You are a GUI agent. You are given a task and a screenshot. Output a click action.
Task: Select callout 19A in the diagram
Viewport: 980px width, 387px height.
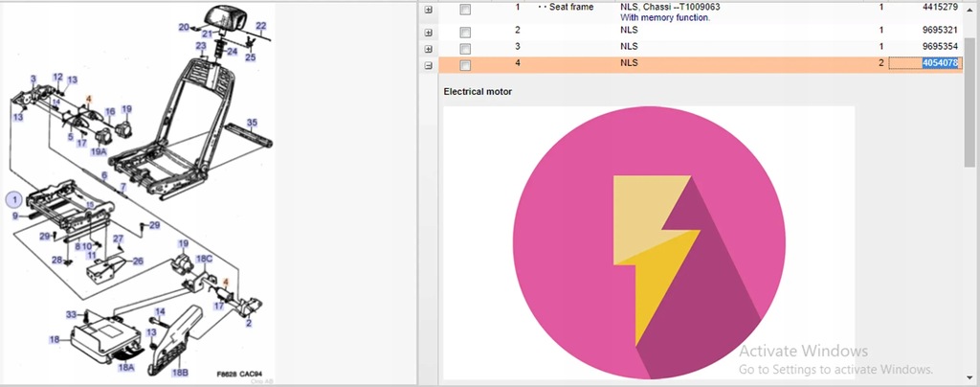click(99, 151)
